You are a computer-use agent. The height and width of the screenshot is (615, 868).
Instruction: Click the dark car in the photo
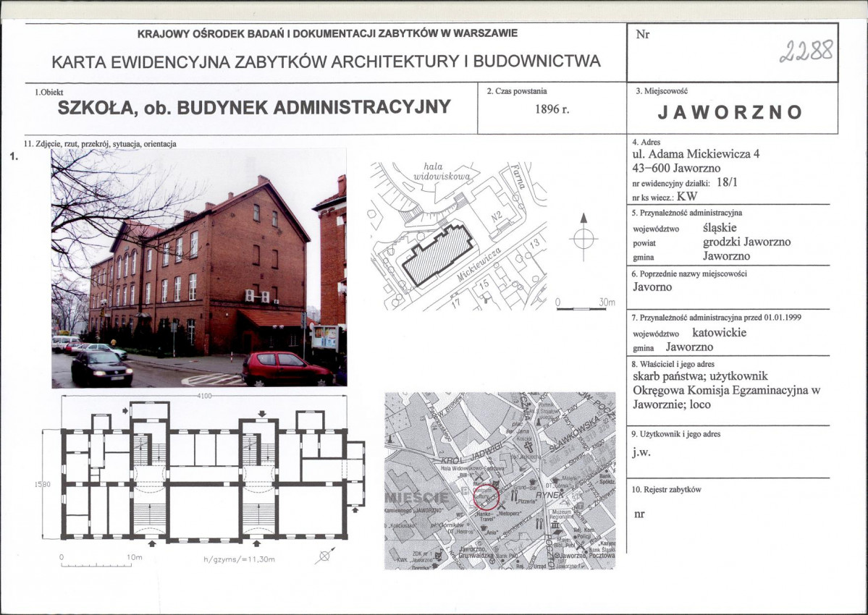(101, 369)
